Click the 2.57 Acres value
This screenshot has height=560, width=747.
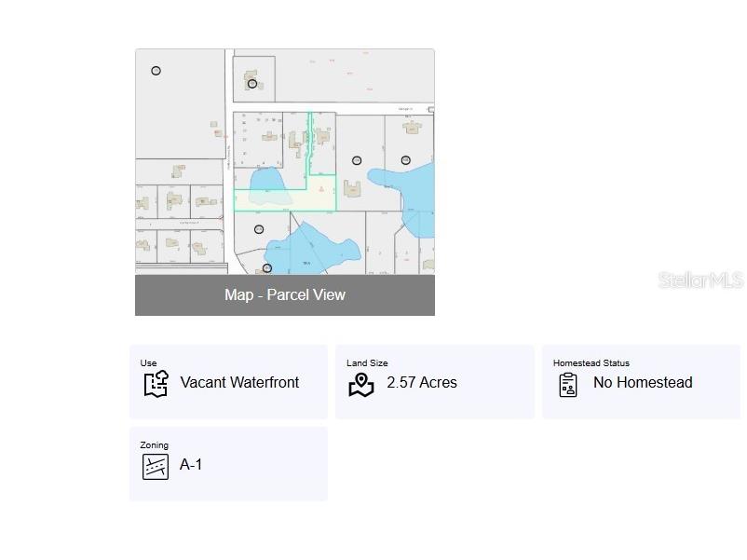422,383
